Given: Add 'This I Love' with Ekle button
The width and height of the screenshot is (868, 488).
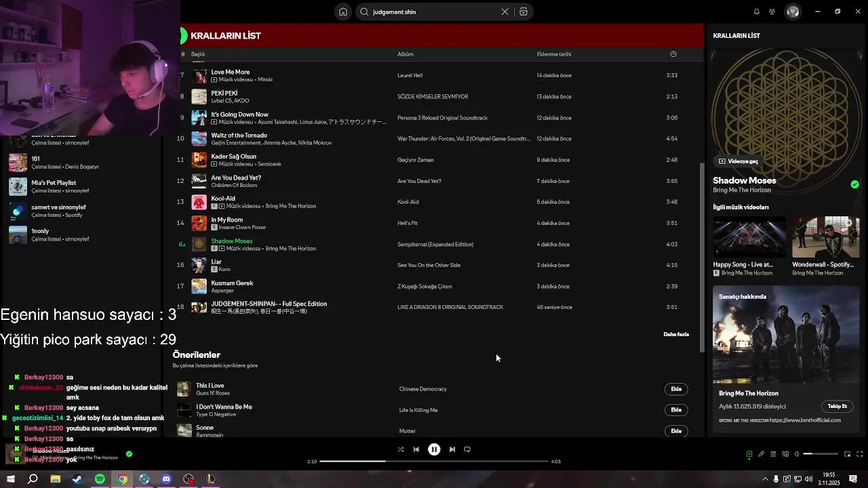Looking at the screenshot, I should point(676,389).
